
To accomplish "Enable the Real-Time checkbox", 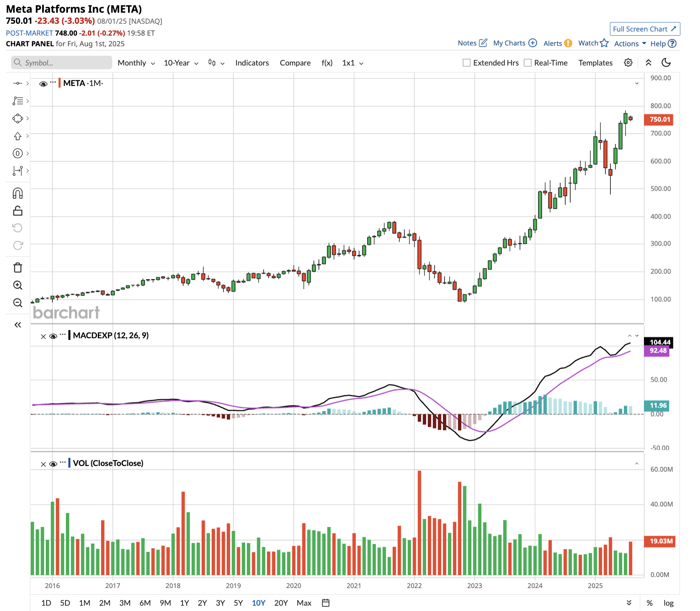I will click(x=528, y=63).
